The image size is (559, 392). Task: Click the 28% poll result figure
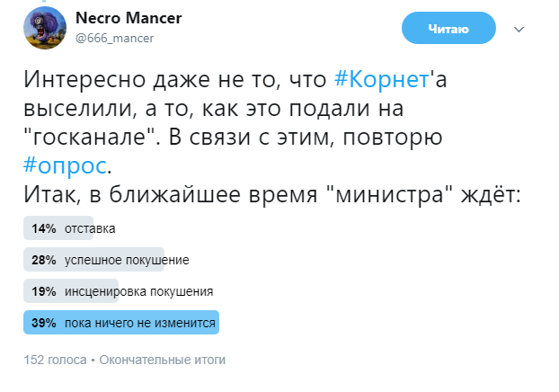click(44, 261)
